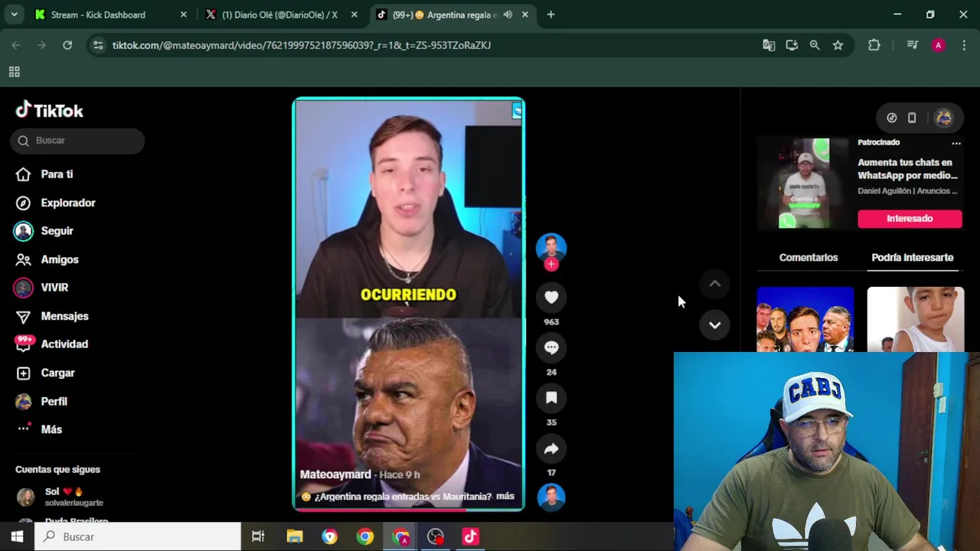Click the install app icon in address bar

(792, 45)
